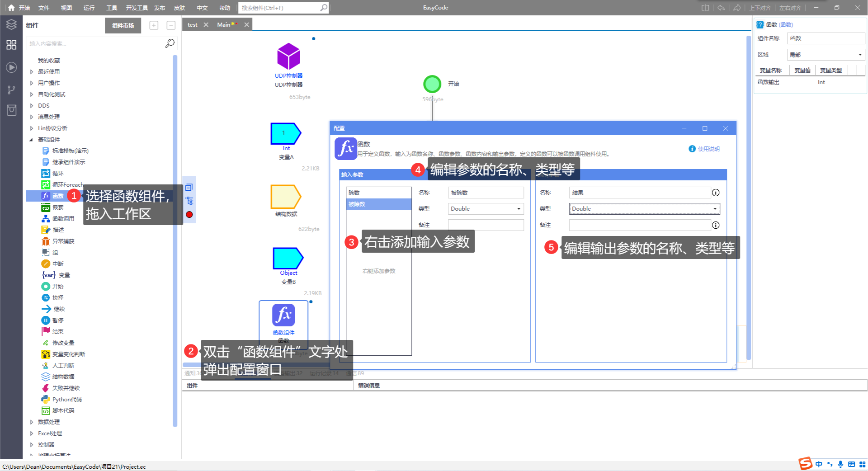Click the home icon in the title bar
This screenshot has width=868, height=471.
pos(11,8)
